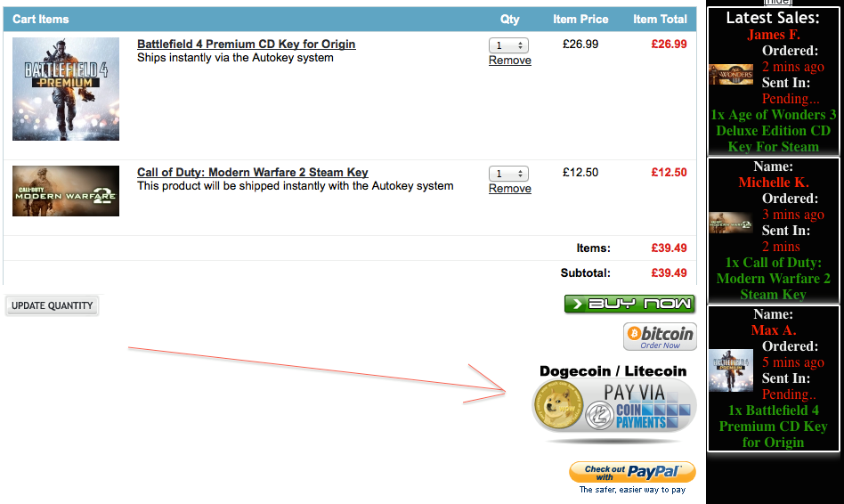
Task: Click the Litecoin coin icon
Action: (600, 416)
